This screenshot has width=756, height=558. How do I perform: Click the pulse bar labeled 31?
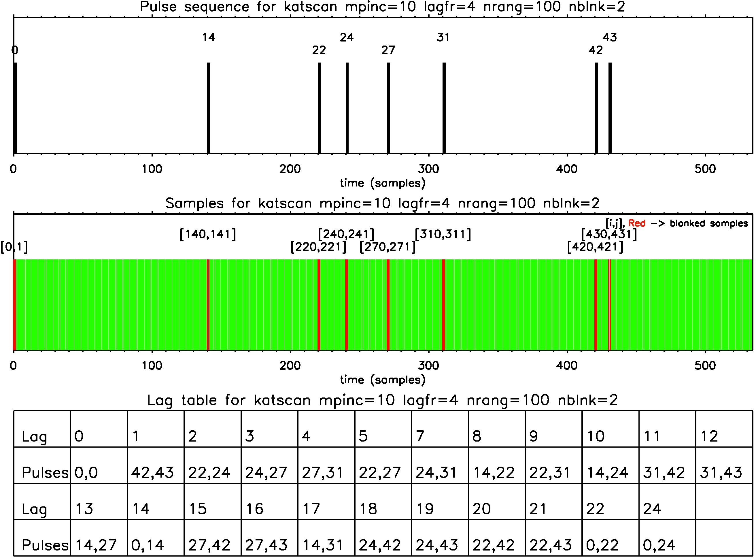point(444,108)
